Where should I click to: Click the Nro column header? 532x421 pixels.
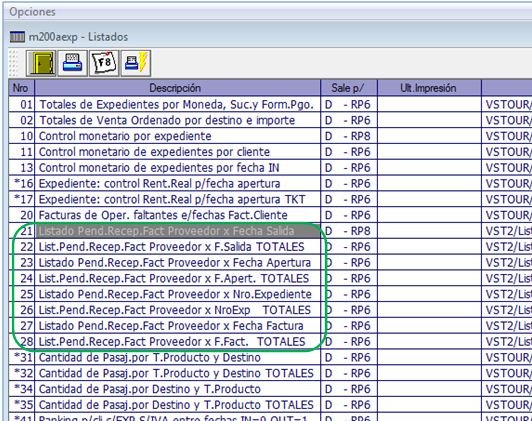21,88
